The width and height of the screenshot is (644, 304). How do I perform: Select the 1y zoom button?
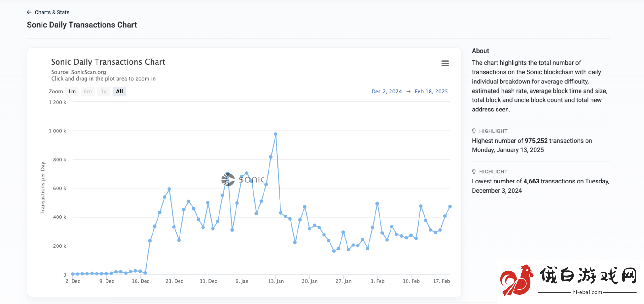(103, 92)
